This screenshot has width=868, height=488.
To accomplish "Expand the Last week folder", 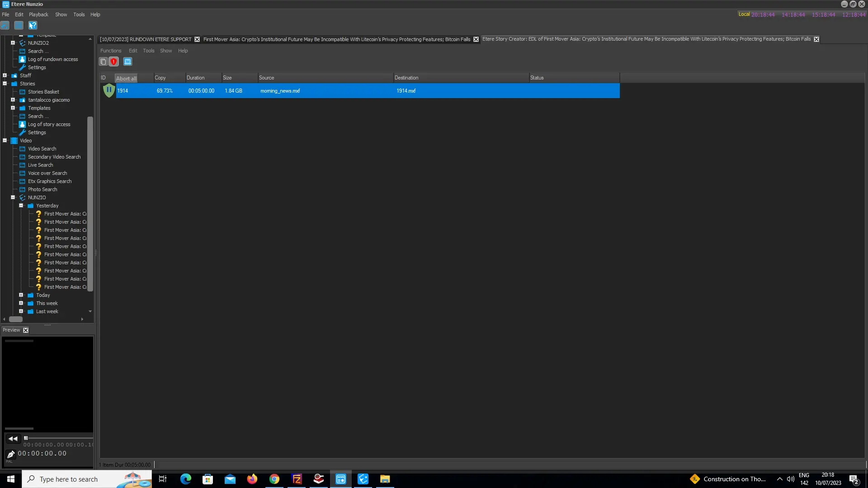I will [x=21, y=311].
